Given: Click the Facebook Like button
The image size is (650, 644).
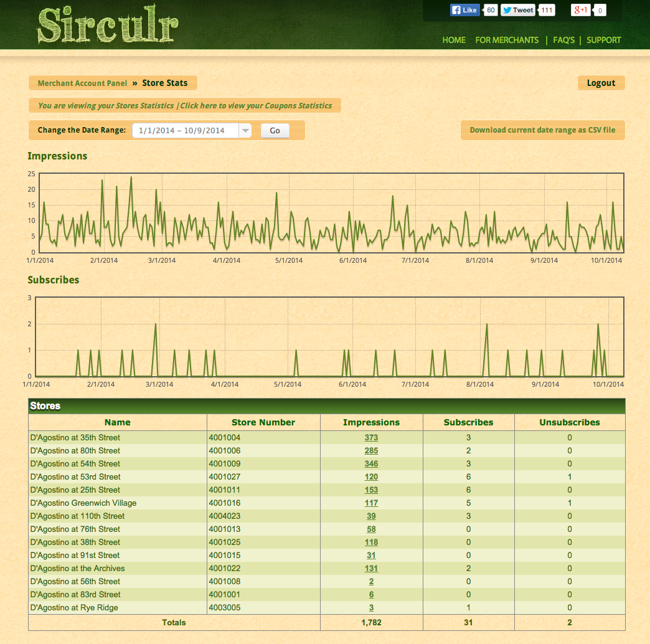Looking at the screenshot, I should click(464, 10).
